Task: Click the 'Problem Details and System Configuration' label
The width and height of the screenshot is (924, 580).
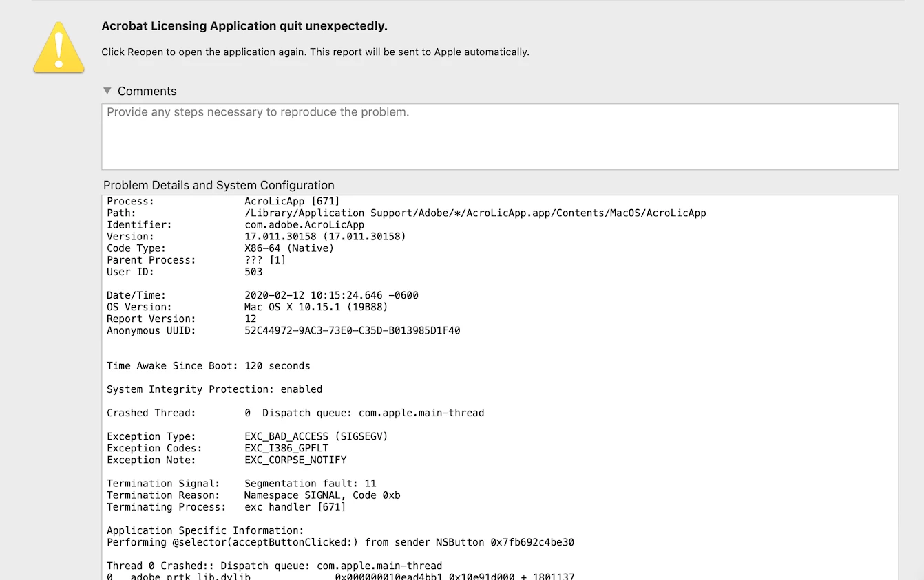Action: click(x=219, y=185)
